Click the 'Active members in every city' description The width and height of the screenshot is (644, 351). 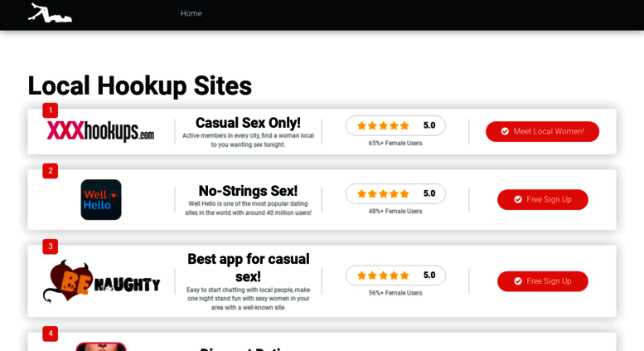point(248,140)
